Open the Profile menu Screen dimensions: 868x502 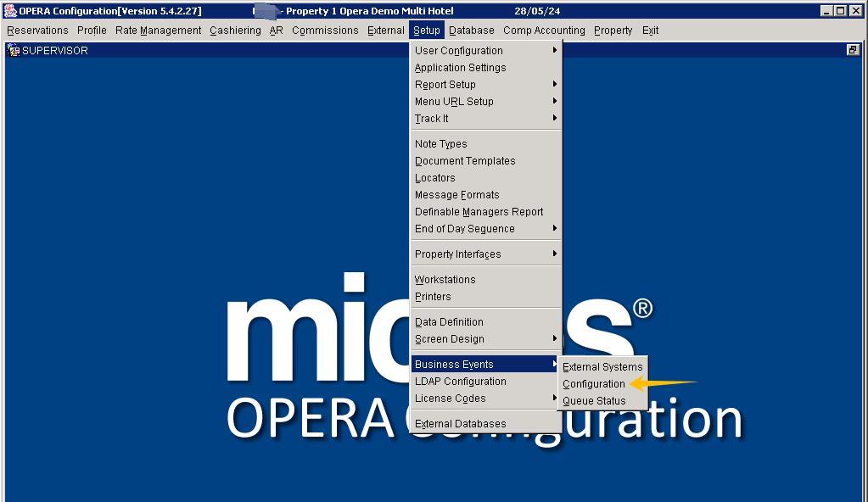92,31
